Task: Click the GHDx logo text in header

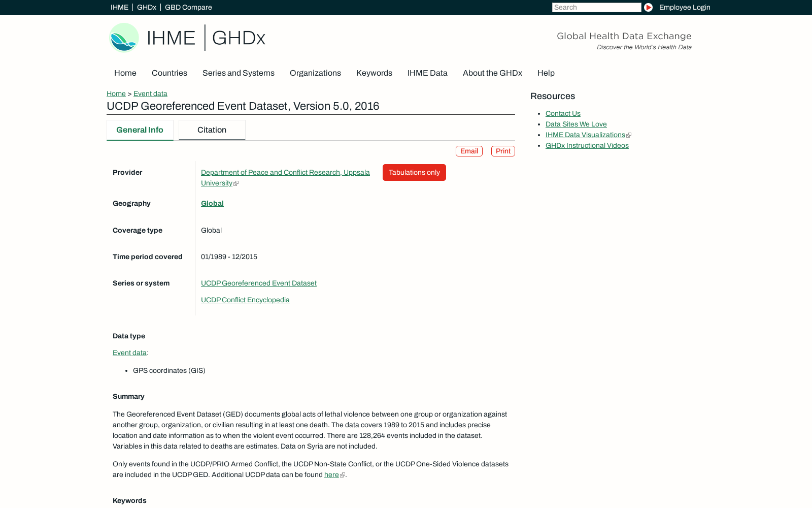Action: click(x=239, y=38)
